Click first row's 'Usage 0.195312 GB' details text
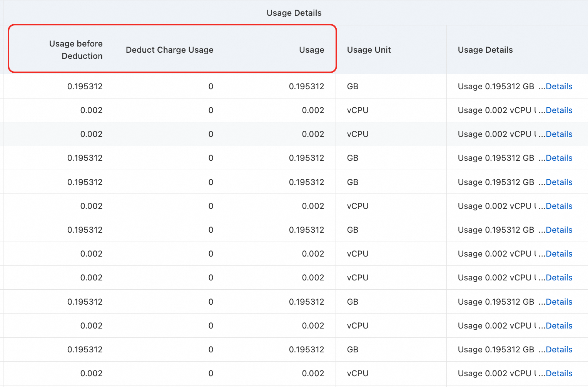This screenshot has width=588, height=387. coord(496,87)
